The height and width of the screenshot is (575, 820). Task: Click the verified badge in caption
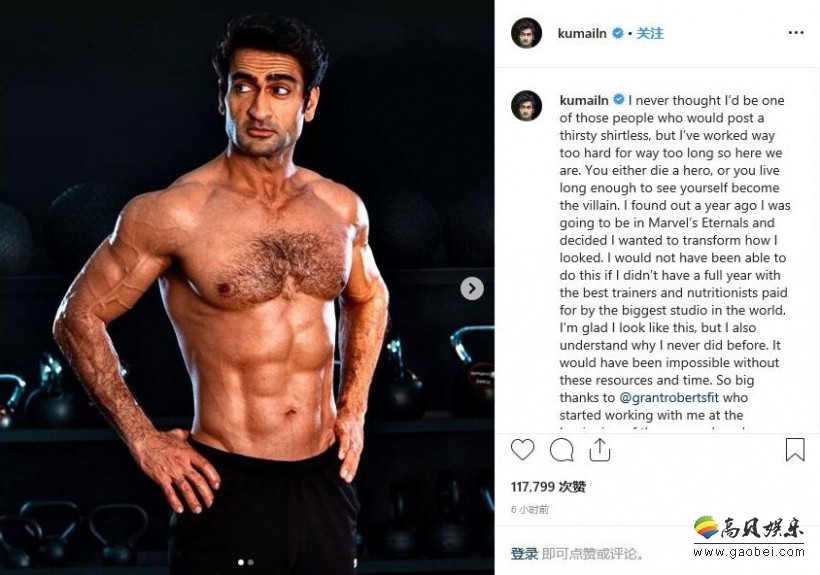tap(619, 100)
